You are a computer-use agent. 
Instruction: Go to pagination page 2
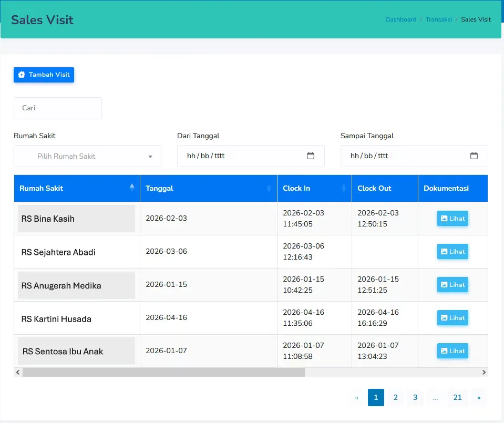click(396, 398)
